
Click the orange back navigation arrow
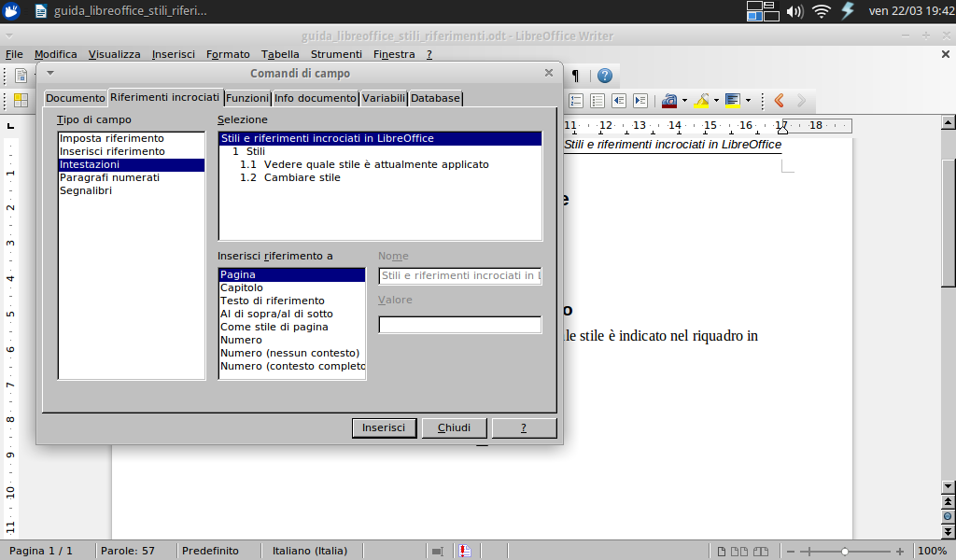click(x=779, y=101)
